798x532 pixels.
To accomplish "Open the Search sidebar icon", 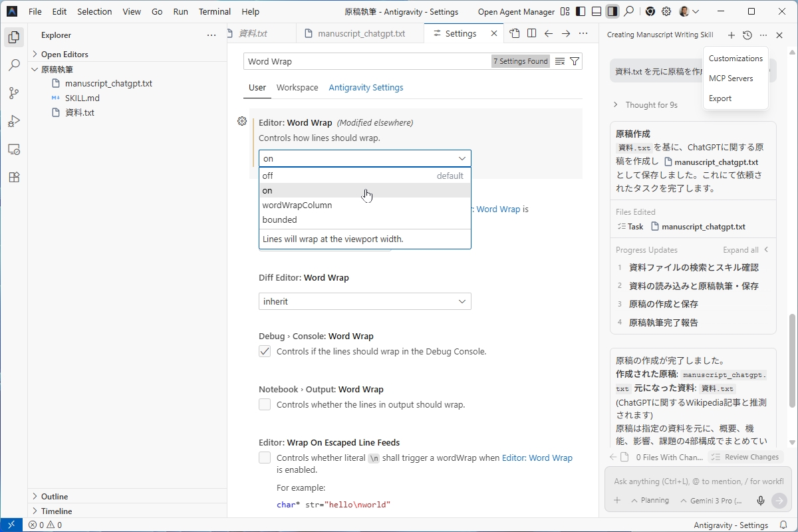I will click(x=14, y=65).
